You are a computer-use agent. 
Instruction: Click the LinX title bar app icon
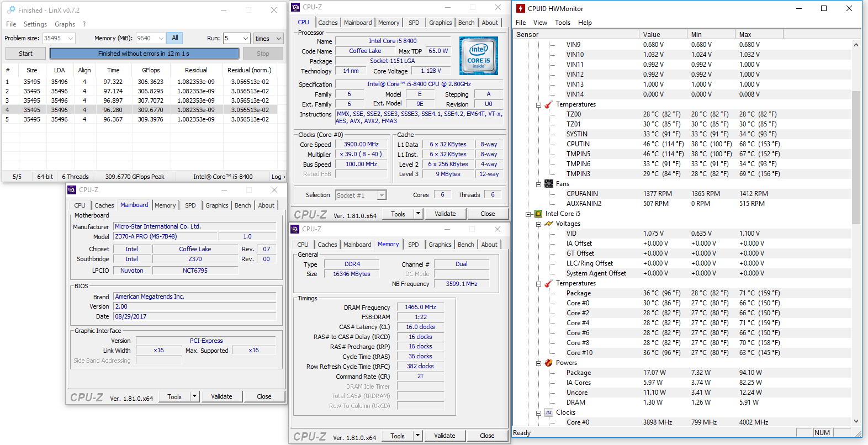[10, 10]
